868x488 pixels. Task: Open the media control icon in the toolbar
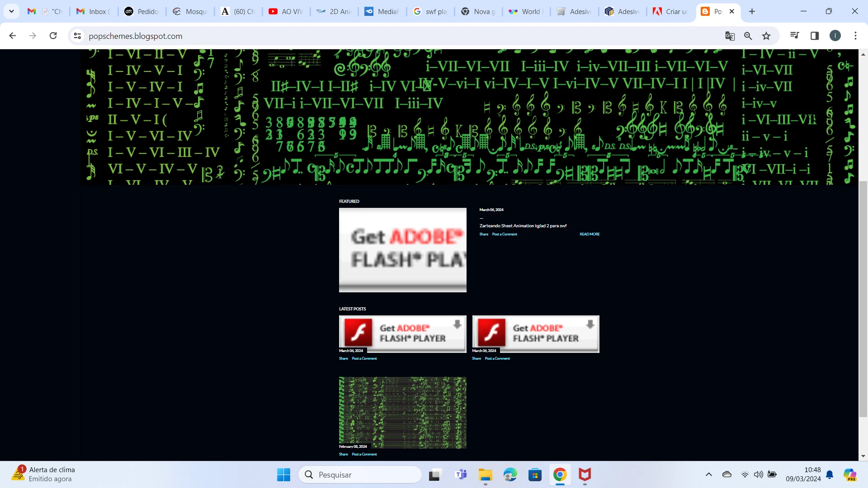coord(794,36)
